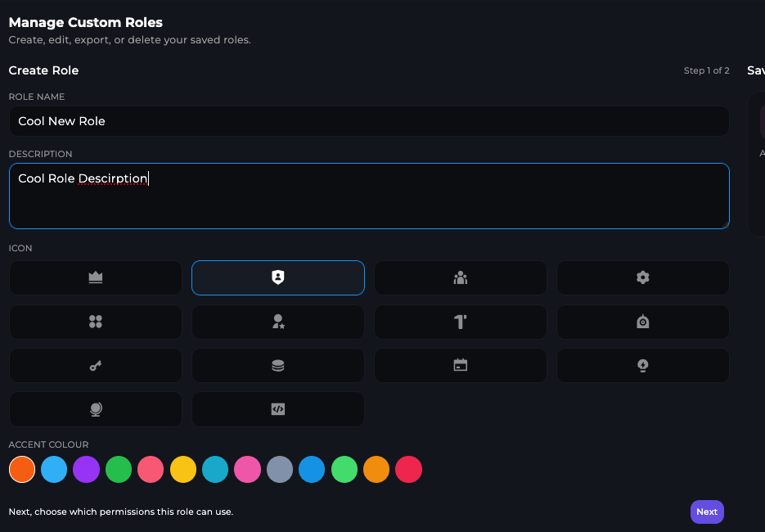Focus the Description text area

(368, 196)
